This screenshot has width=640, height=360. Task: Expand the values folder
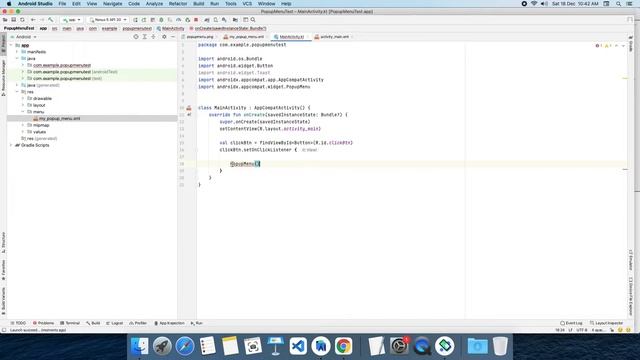click(23, 132)
